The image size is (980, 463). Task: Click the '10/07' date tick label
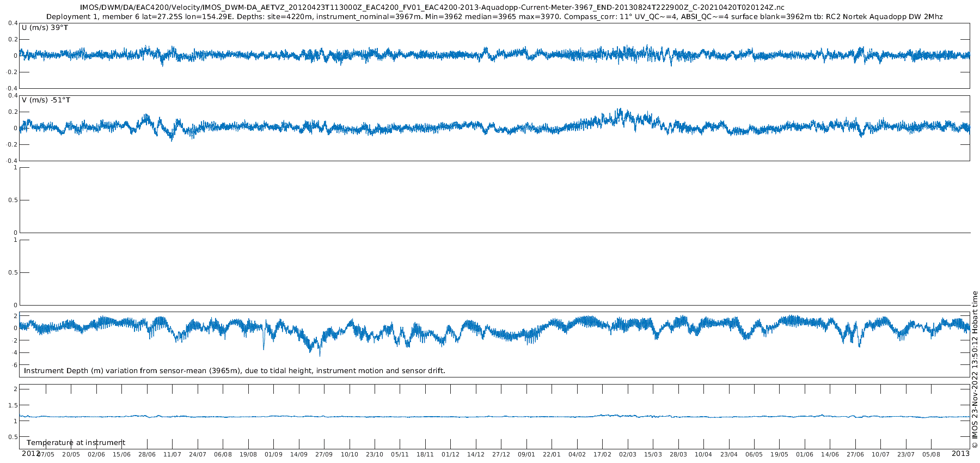click(881, 454)
